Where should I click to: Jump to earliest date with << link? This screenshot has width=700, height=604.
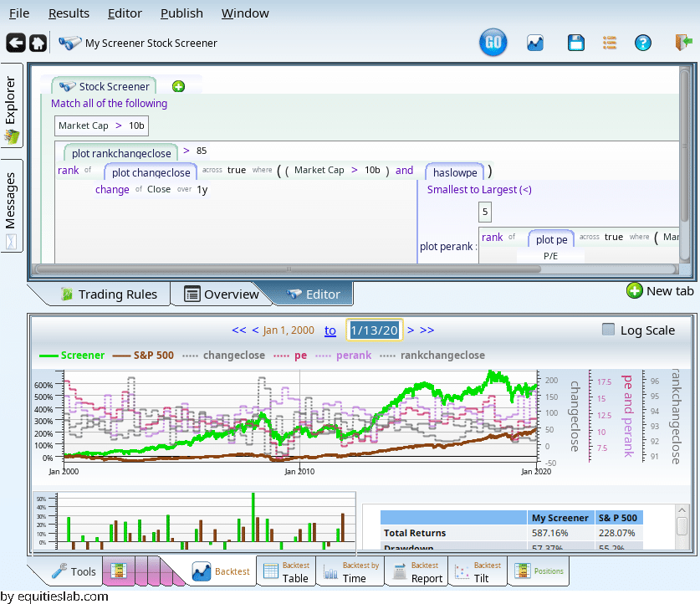(x=239, y=330)
